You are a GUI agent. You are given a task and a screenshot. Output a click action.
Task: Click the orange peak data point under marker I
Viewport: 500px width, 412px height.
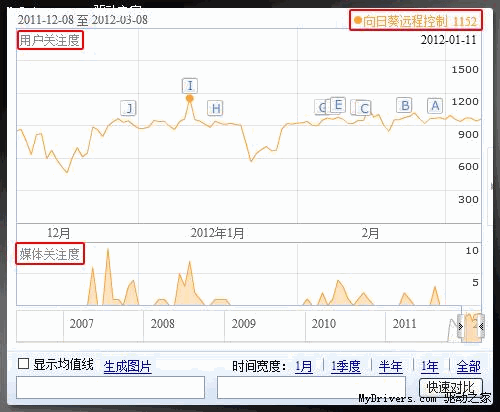tap(190, 98)
